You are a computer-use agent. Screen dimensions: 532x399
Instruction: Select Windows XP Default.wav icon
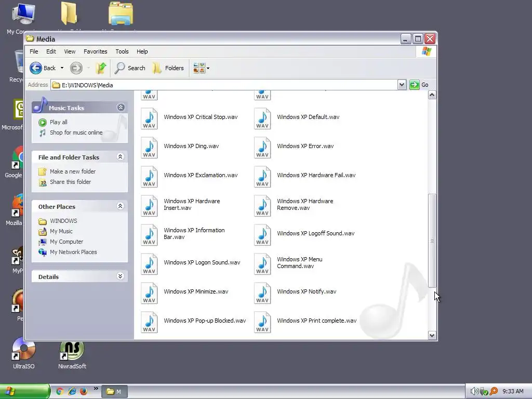[x=262, y=118]
